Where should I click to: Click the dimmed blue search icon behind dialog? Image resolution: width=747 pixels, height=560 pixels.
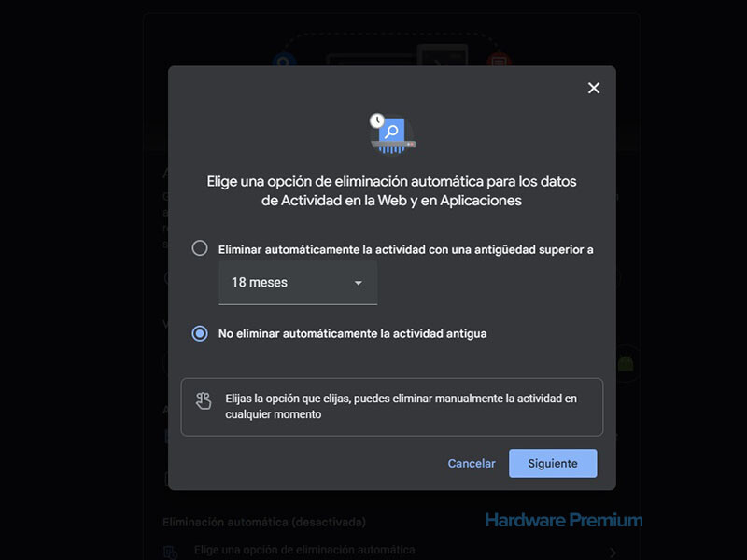pos(284,60)
